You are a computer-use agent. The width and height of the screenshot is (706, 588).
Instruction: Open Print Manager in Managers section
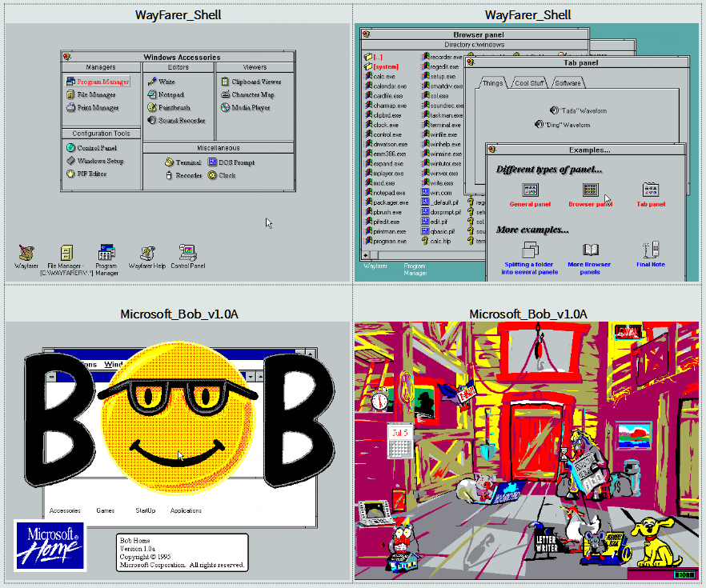point(93,107)
